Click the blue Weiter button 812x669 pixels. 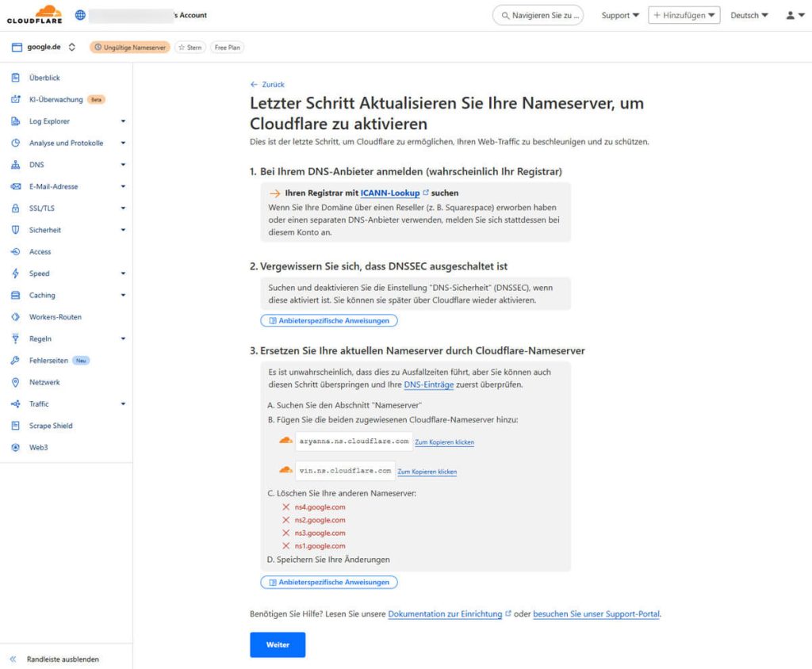(278, 644)
